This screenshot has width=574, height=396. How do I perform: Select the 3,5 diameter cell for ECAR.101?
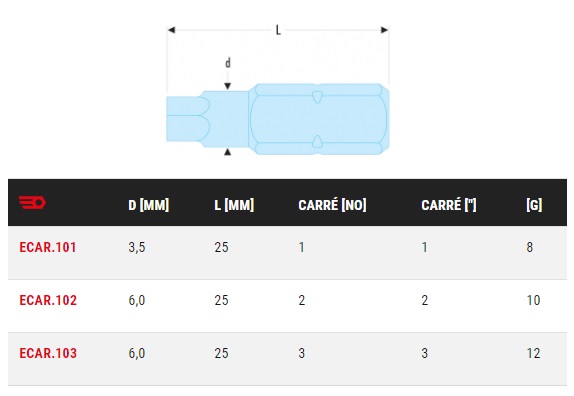click(x=137, y=247)
